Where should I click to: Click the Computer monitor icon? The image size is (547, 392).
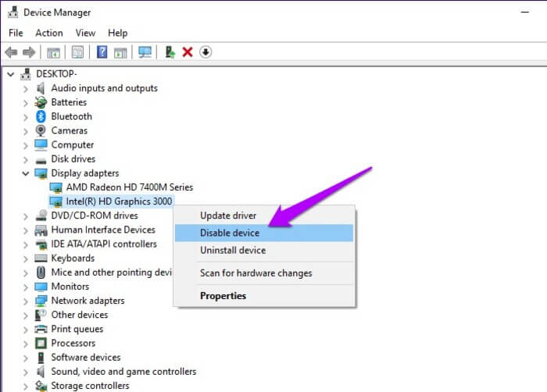[41, 144]
